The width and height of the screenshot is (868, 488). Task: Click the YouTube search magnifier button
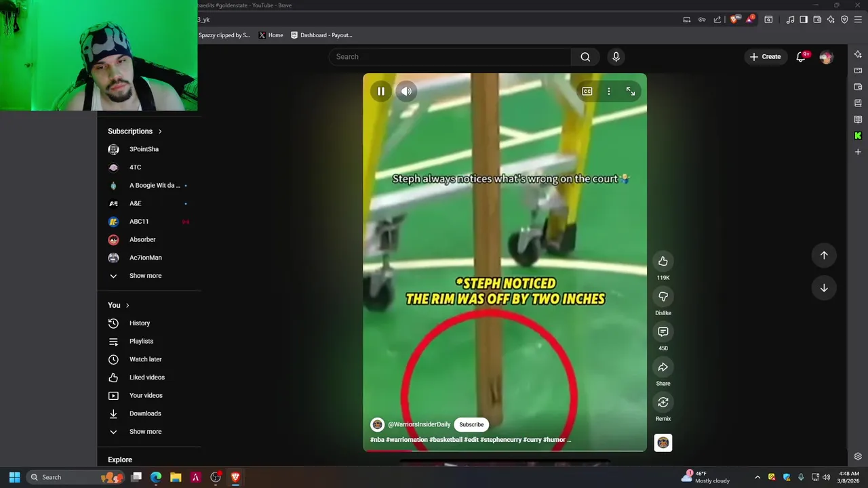(x=585, y=57)
